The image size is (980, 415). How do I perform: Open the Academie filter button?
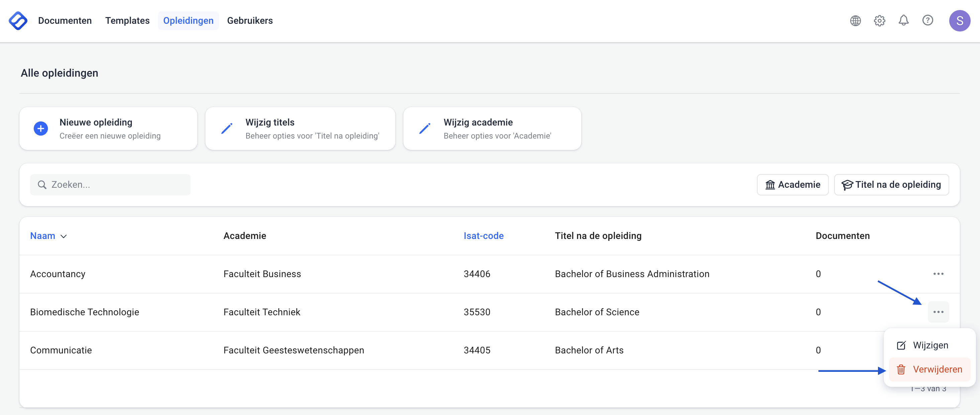(x=792, y=185)
